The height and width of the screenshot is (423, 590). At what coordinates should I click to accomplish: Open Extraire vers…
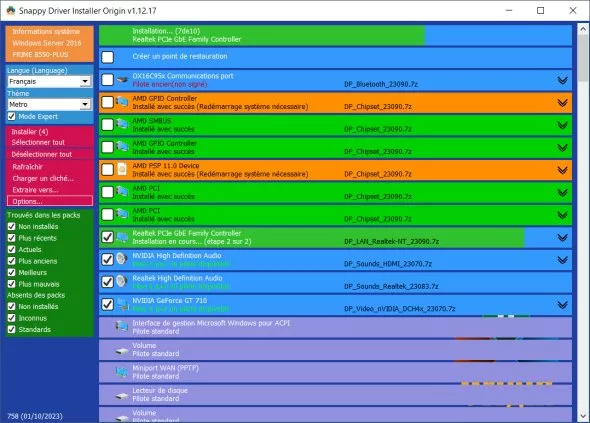pyautogui.click(x=35, y=190)
